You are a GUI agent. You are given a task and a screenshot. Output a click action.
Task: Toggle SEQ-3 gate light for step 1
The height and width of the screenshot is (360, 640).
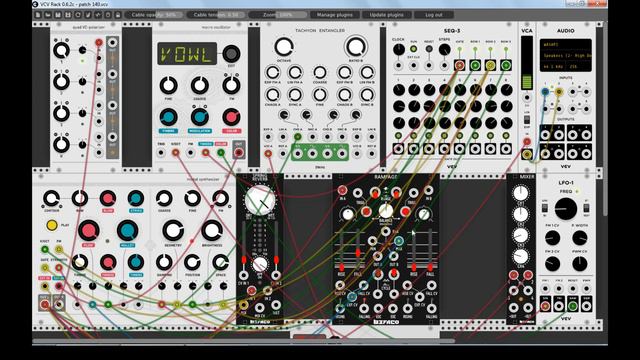(398, 136)
